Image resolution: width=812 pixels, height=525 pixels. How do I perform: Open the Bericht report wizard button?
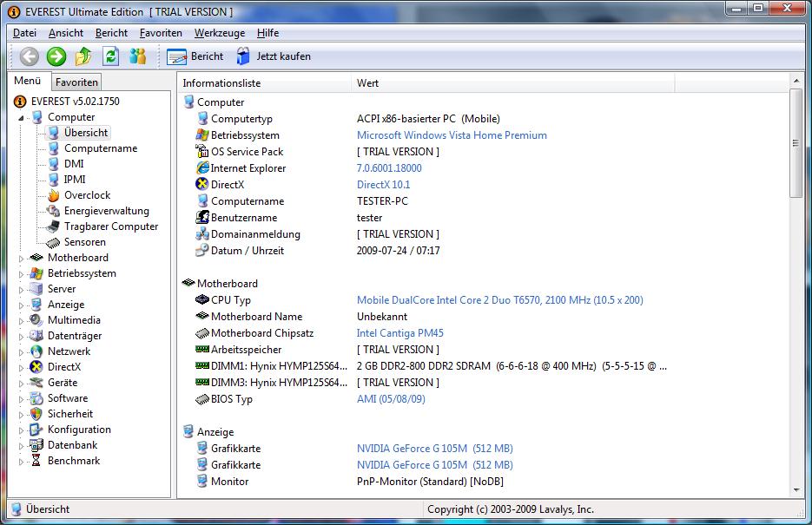(195, 56)
